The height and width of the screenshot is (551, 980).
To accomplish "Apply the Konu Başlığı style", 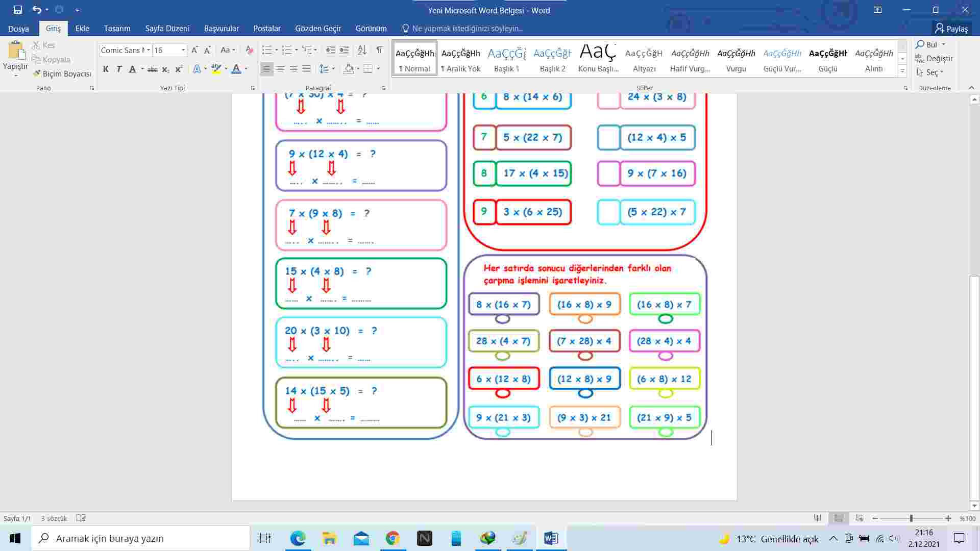I will [x=598, y=59].
